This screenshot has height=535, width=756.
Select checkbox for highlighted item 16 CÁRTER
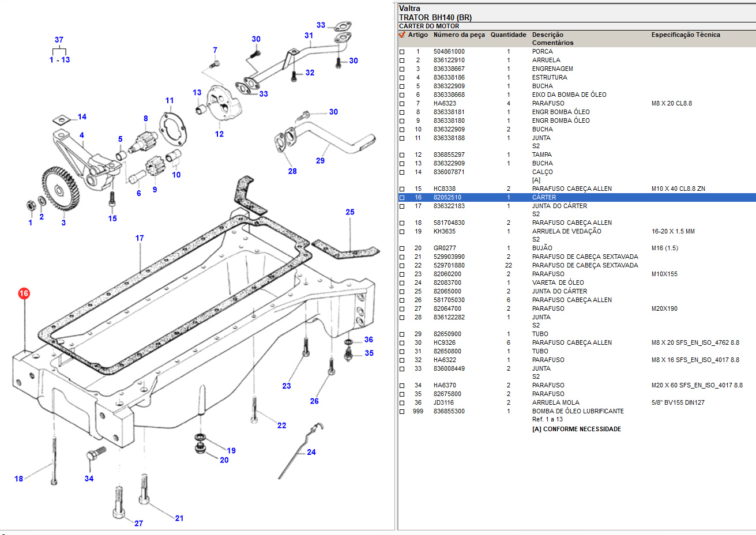402,198
